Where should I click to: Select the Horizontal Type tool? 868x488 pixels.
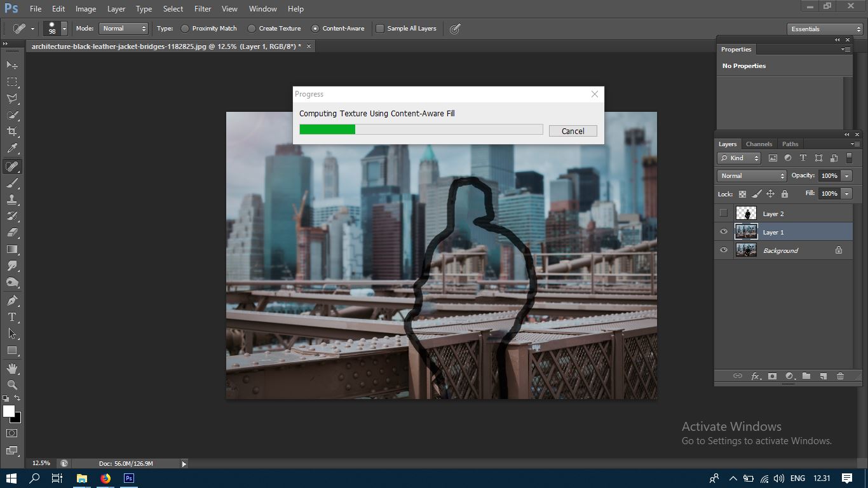pos(12,317)
